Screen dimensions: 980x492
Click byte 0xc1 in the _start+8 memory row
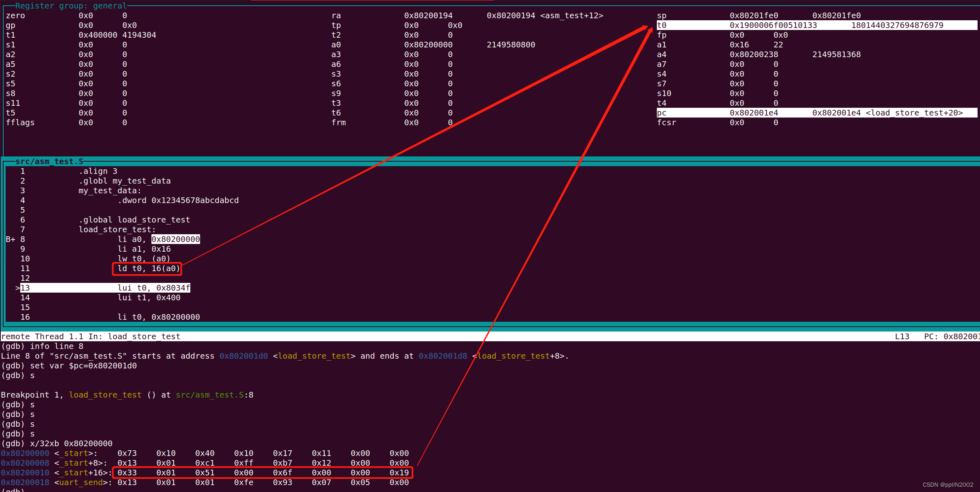pos(205,463)
